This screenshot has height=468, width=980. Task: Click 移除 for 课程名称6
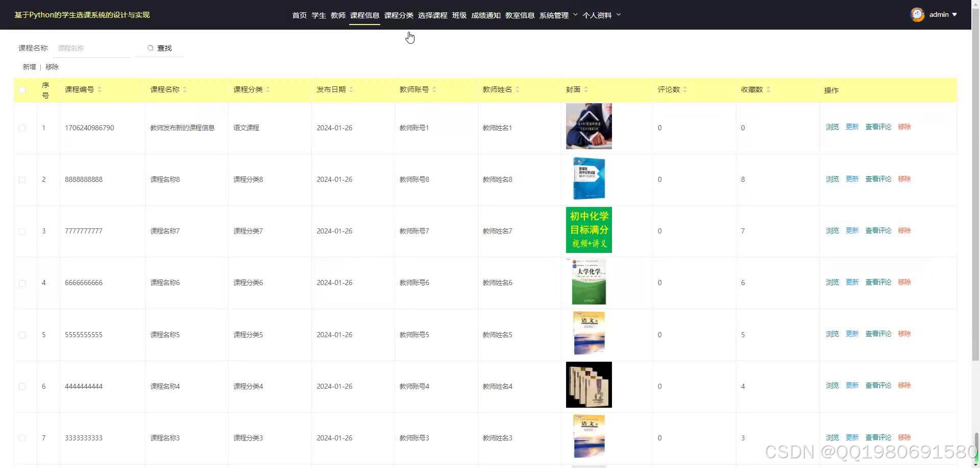point(904,282)
